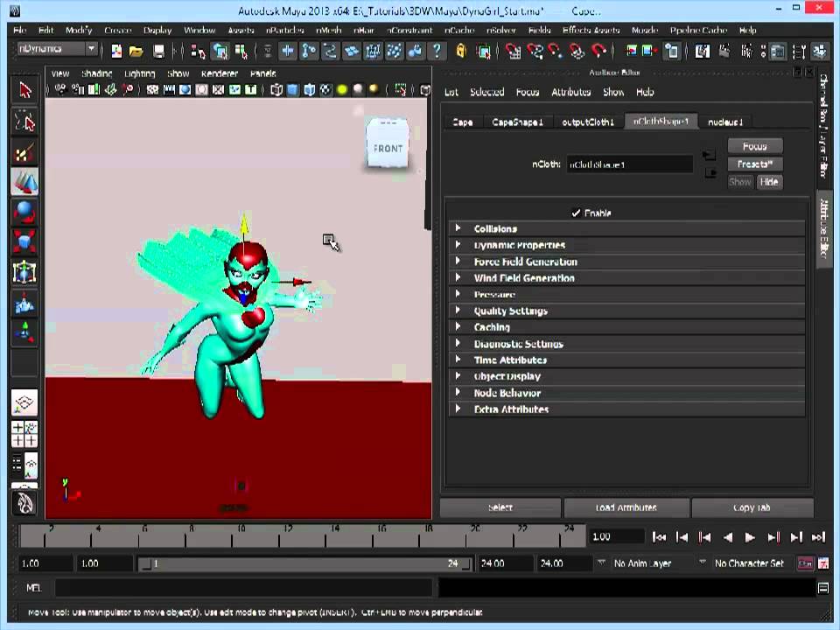Open the nDynamics menu set dropdown

click(x=57, y=49)
